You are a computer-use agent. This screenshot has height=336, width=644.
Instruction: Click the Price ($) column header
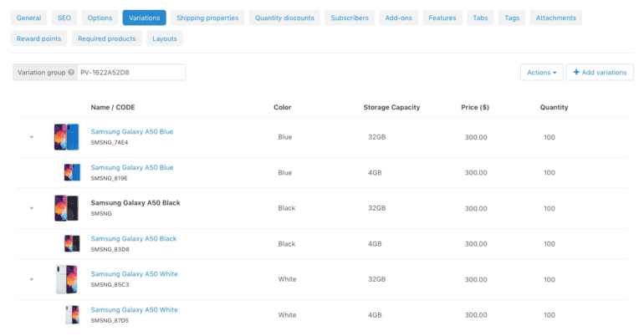[475, 107]
